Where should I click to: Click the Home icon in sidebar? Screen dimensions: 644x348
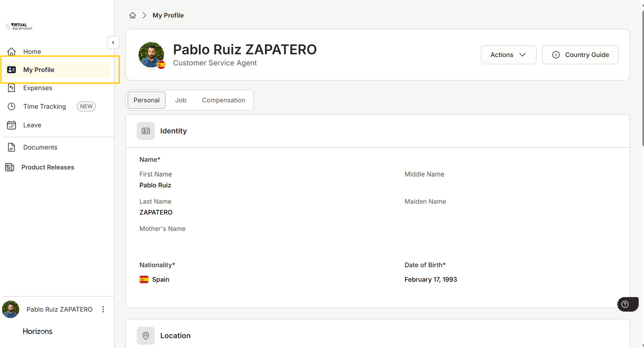[x=12, y=52]
